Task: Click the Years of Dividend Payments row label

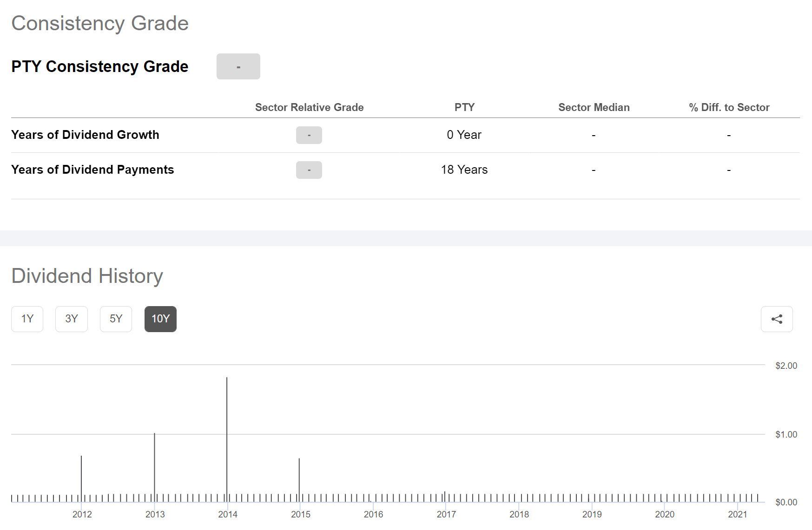Action: pos(92,170)
